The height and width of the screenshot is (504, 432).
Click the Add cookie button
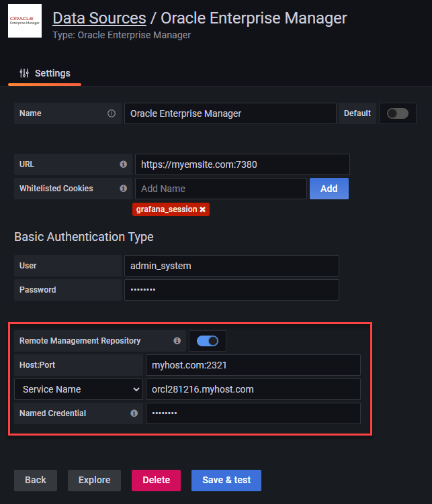[x=329, y=189]
